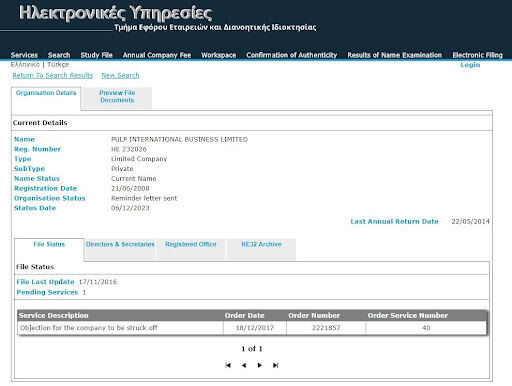Go to next results page arrow
Screen dimensions: 512x386
coord(260,365)
